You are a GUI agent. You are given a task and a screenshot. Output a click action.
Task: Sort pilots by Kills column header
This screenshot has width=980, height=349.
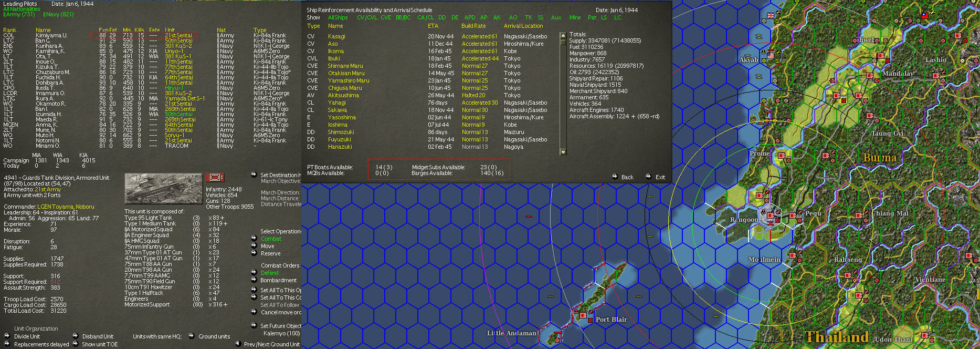(x=139, y=30)
